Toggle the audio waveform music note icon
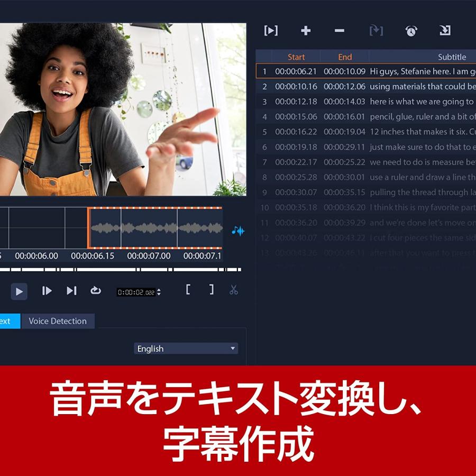Screen dimensions: 476x476 pos(237,231)
